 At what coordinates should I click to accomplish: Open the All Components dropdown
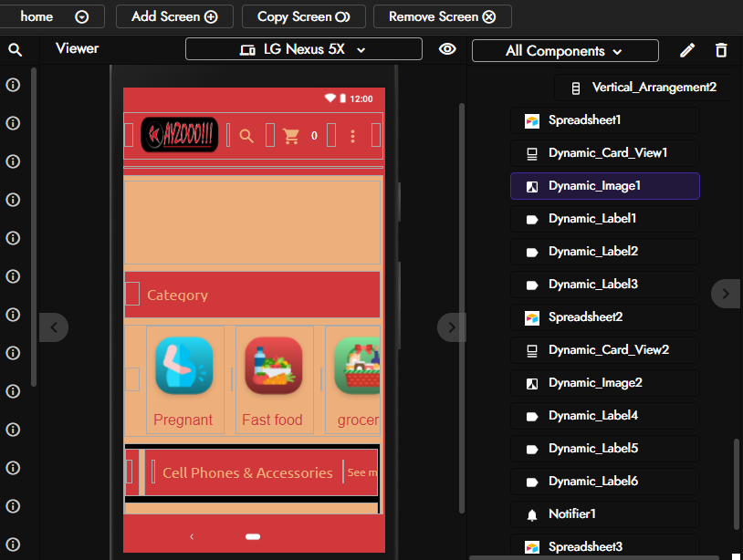(x=565, y=51)
